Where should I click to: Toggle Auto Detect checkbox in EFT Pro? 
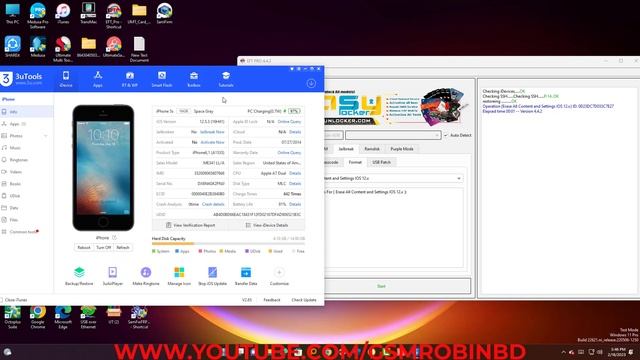(446, 135)
